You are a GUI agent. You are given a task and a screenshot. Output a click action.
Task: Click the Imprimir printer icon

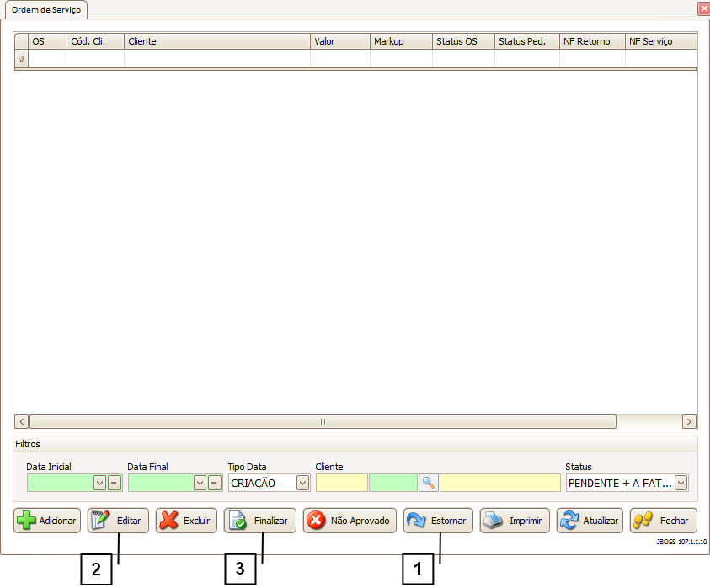(494, 521)
